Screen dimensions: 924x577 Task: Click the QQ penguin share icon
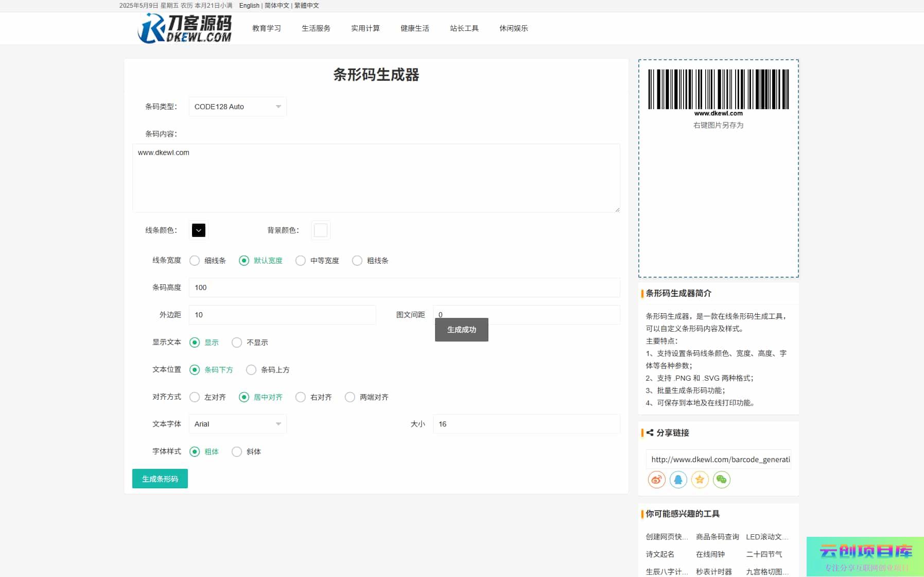tap(678, 480)
